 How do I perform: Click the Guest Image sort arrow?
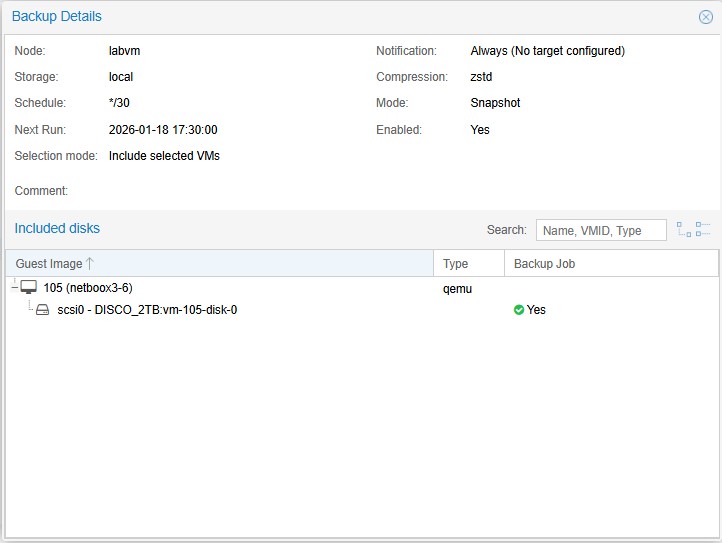click(x=90, y=264)
